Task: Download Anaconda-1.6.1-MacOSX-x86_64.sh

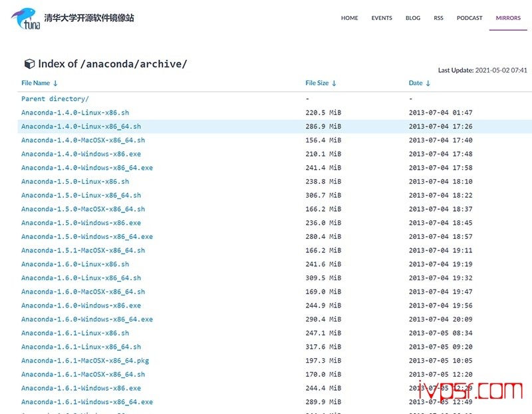Action: (x=83, y=374)
